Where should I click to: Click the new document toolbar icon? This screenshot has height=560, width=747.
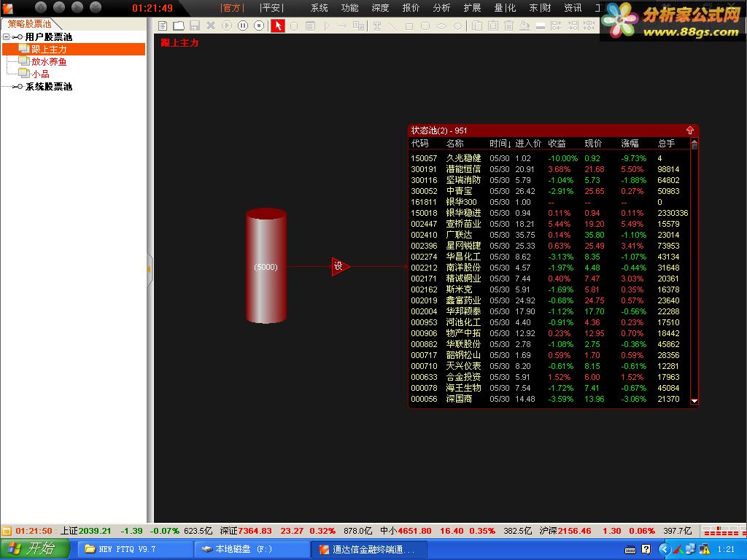coord(163,26)
